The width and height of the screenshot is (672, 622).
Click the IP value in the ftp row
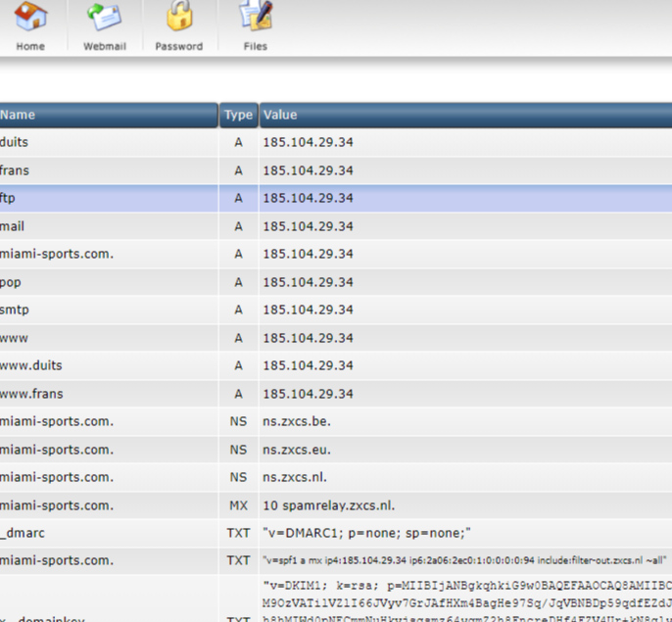coord(308,198)
